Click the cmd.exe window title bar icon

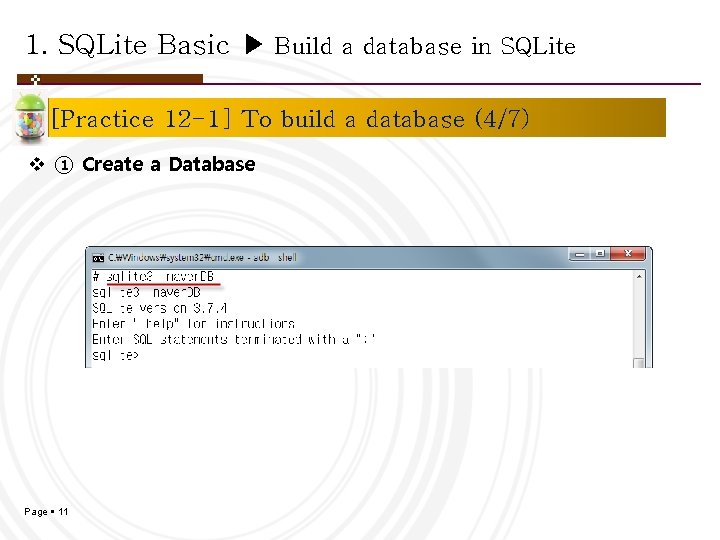(x=98, y=258)
